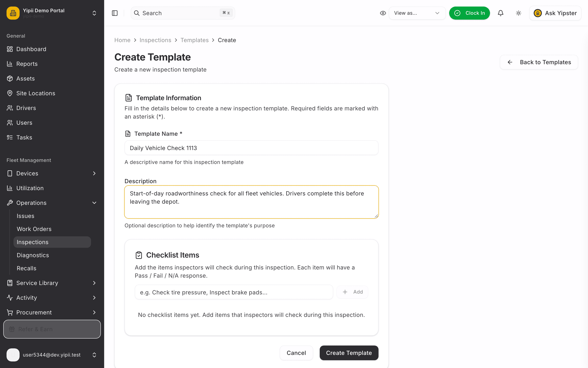Click the Home breadcrumb link
Screen dimensions: 588x368
pyautogui.click(x=122, y=40)
